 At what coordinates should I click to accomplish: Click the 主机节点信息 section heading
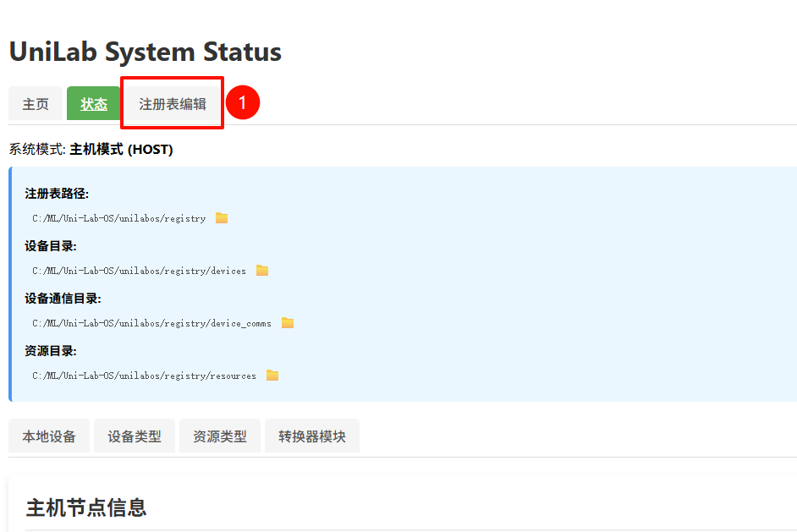click(86, 507)
